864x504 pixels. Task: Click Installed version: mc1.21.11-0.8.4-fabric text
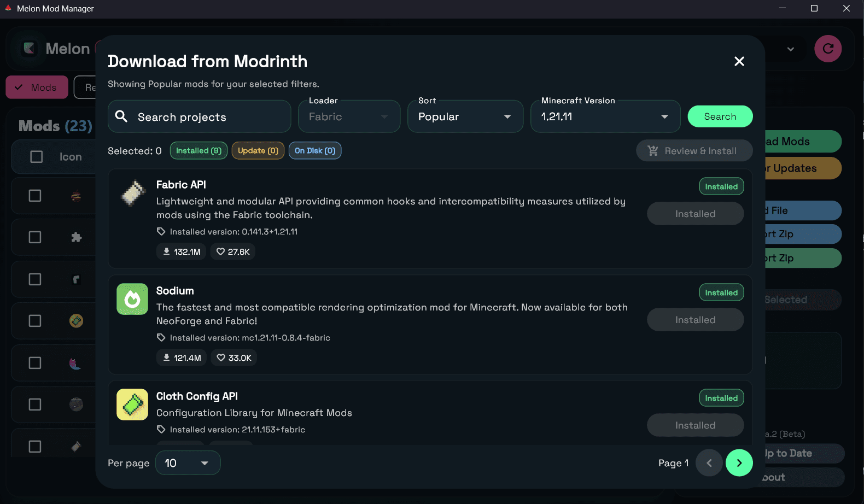[250, 338]
